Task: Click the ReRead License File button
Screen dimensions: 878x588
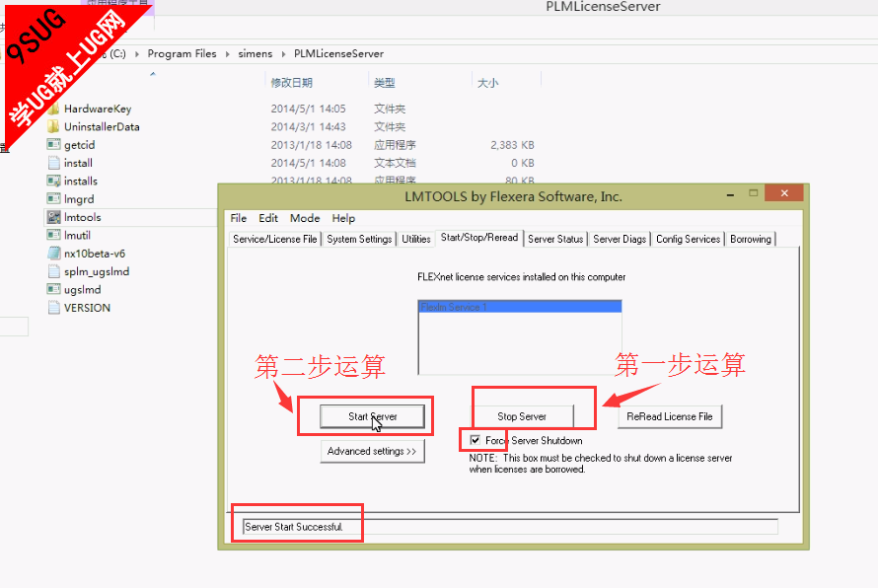Action: coord(670,416)
